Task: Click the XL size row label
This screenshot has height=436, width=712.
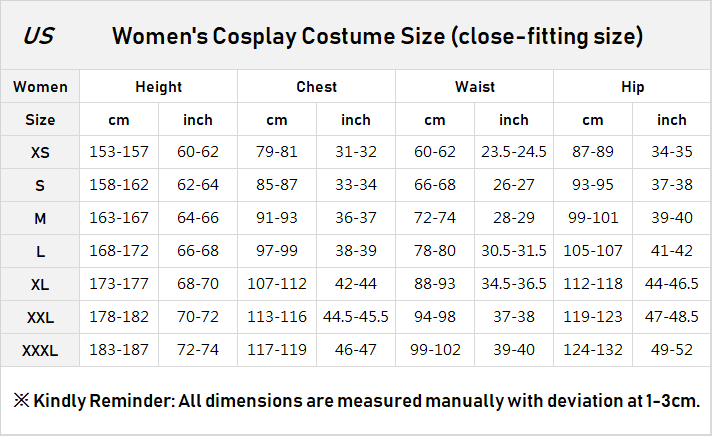Action: point(40,284)
